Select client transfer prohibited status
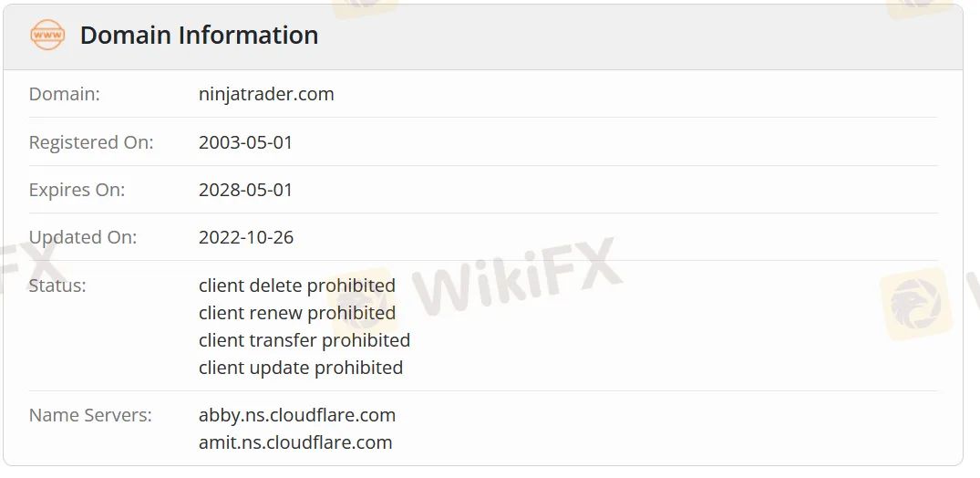 (304, 340)
